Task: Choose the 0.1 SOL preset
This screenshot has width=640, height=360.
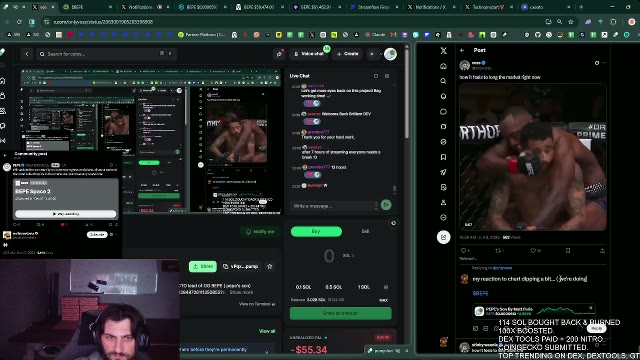Action: click(303, 287)
